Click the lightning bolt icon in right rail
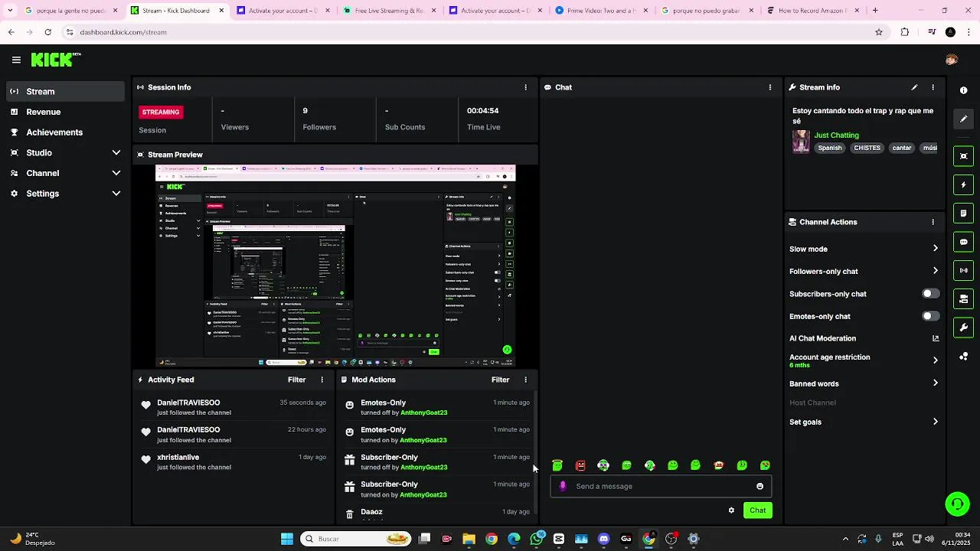Viewport: 980px width, 551px height. 963,184
